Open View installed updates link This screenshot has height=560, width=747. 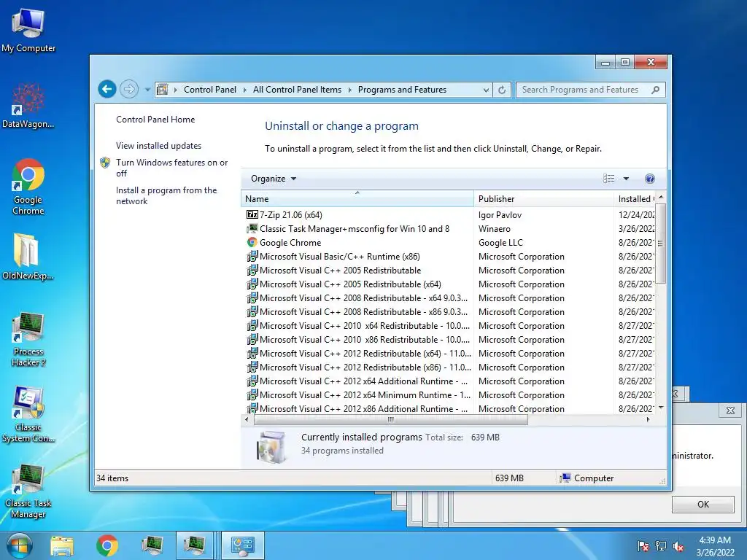pyautogui.click(x=158, y=146)
